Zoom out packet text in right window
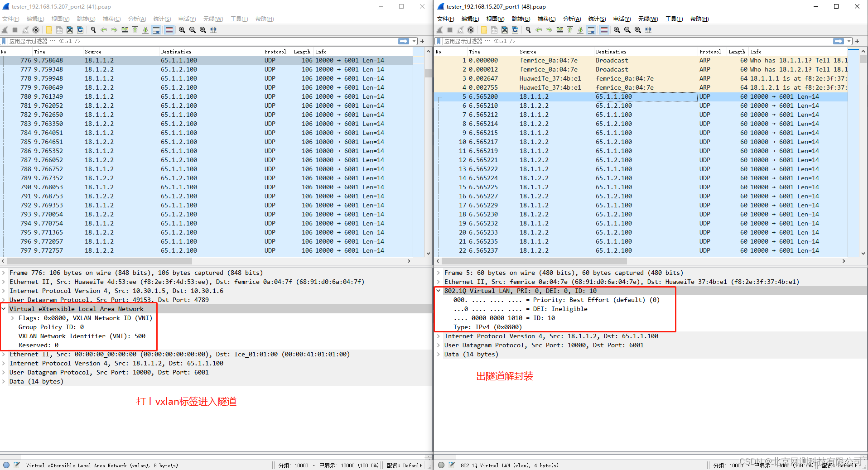This screenshot has height=470, width=868. 627,30
